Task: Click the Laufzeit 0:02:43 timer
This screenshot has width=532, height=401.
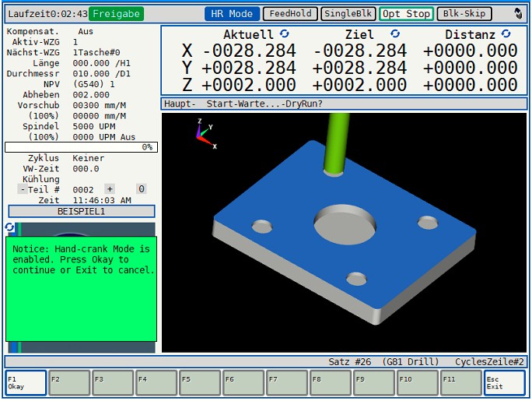Action: coord(48,14)
